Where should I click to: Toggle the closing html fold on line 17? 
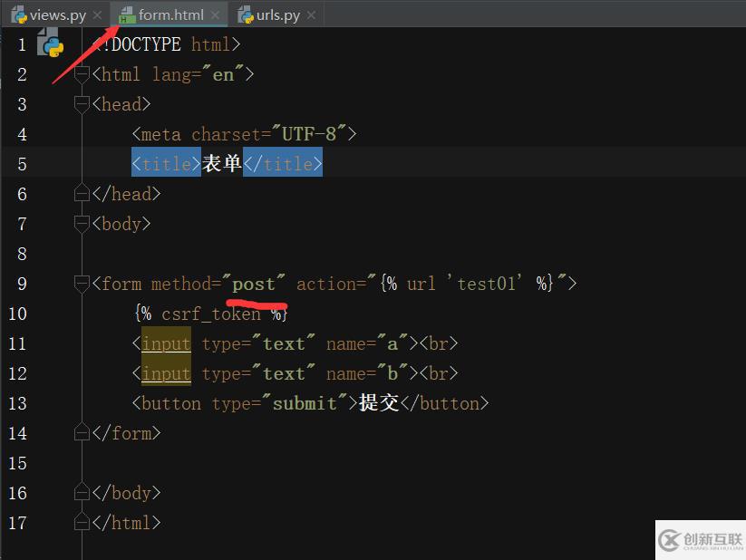click(82, 523)
